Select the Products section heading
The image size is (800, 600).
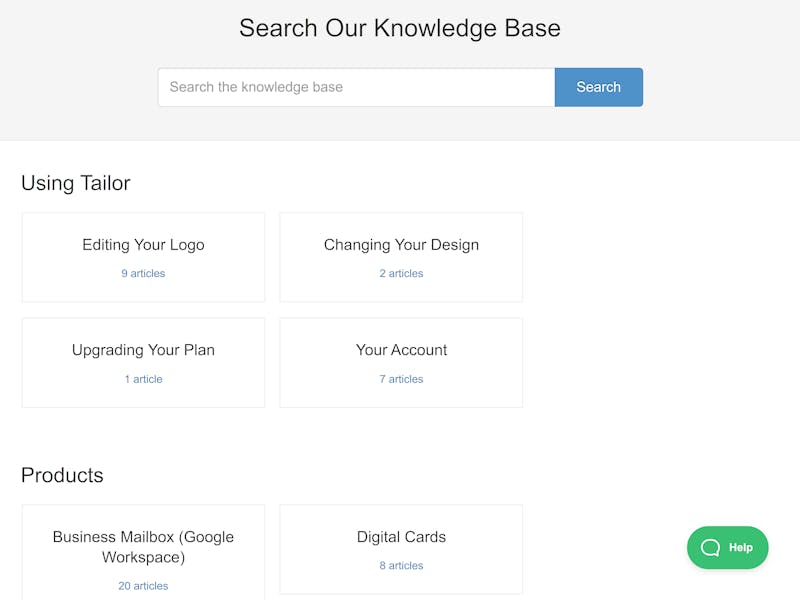62,475
